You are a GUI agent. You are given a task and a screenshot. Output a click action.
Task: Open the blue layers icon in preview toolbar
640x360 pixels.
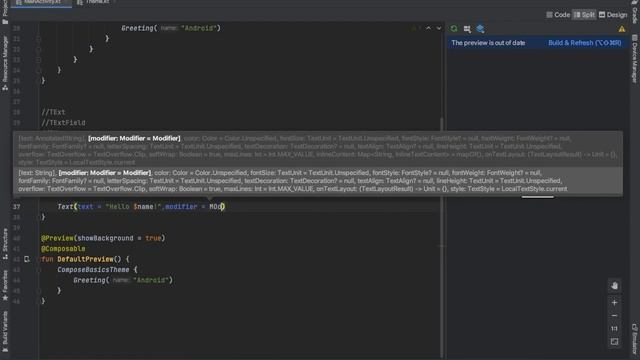tap(480, 29)
